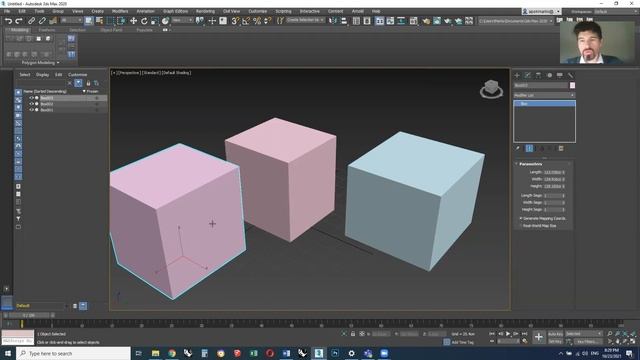The width and height of the screenshot is (640, 360).
Task: Choose the Select and Scale tool
Action: (x=155, y=21)
